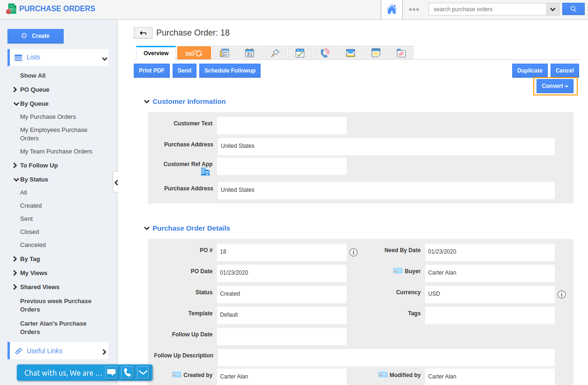588x385 pixels.
Task: Switch to the Overview tab
Action: [156, 53]
